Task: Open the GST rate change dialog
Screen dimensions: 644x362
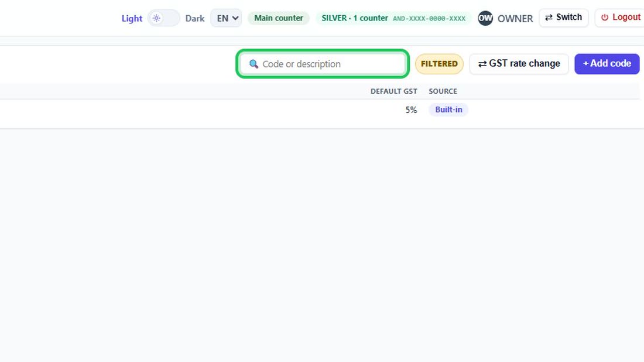Action: click(519, 64)
